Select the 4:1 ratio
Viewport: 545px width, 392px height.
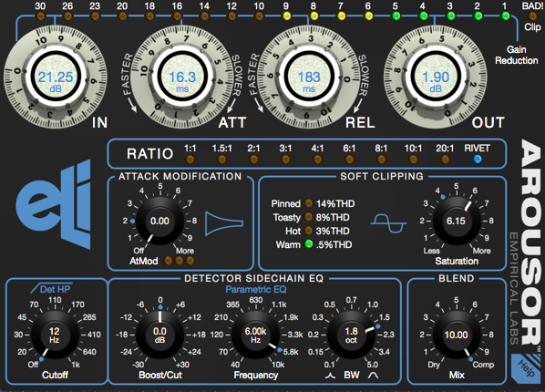[x=317, y=160]
